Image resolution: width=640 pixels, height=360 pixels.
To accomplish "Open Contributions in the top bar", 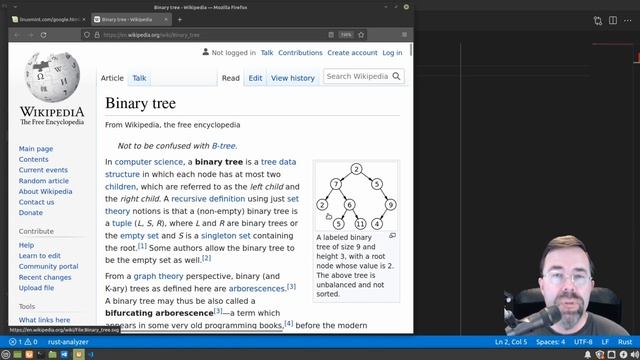I will point(300,53).
